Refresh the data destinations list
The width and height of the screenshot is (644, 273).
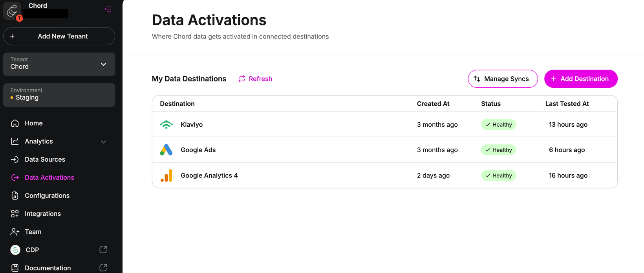(255, 79)
